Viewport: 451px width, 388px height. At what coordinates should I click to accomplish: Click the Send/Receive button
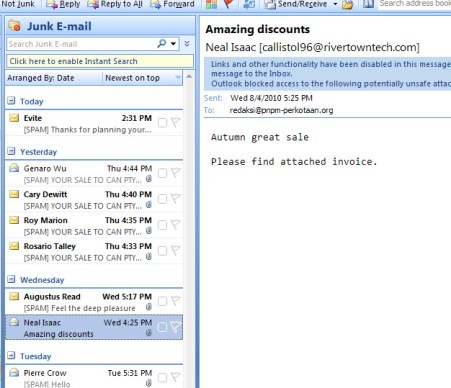coord(296,4)
